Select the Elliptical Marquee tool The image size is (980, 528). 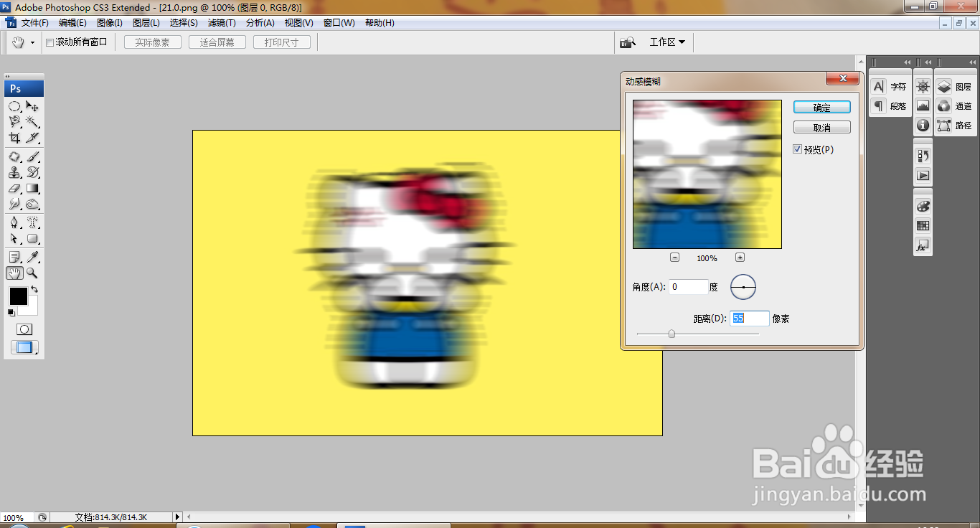click(14, 106)
